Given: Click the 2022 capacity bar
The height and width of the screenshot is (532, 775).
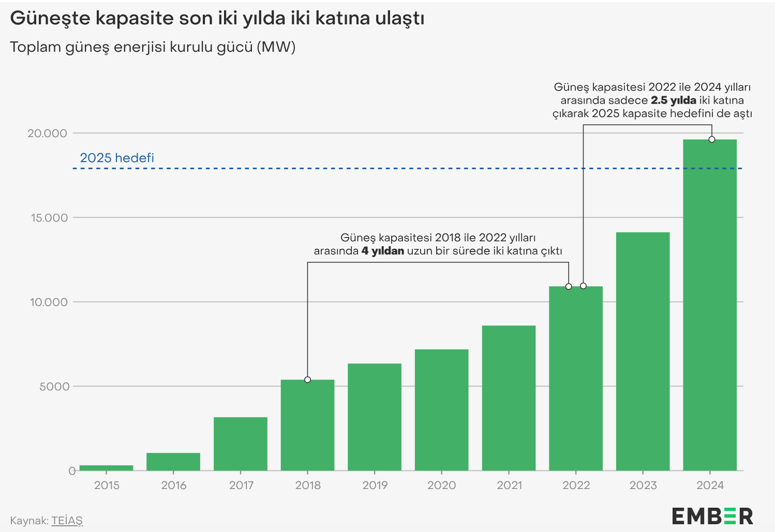Looking at the screenshot, I should click(576, 378).
